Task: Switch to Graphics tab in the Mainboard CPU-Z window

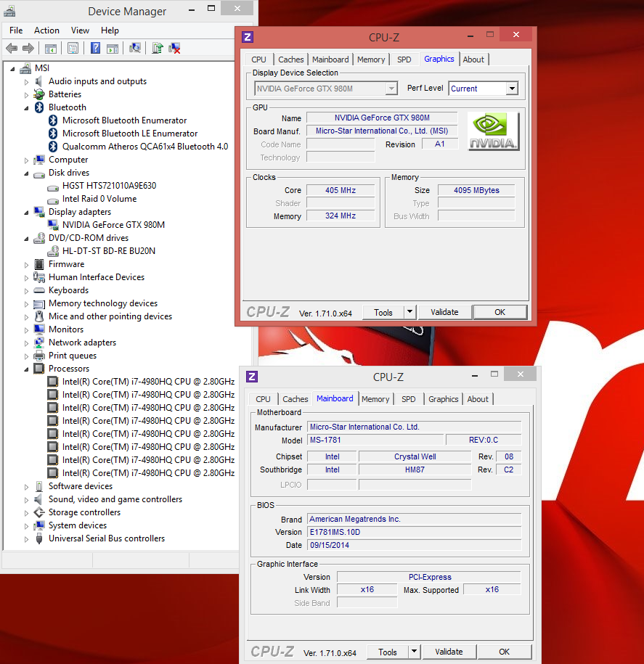Action: (443, 399)
